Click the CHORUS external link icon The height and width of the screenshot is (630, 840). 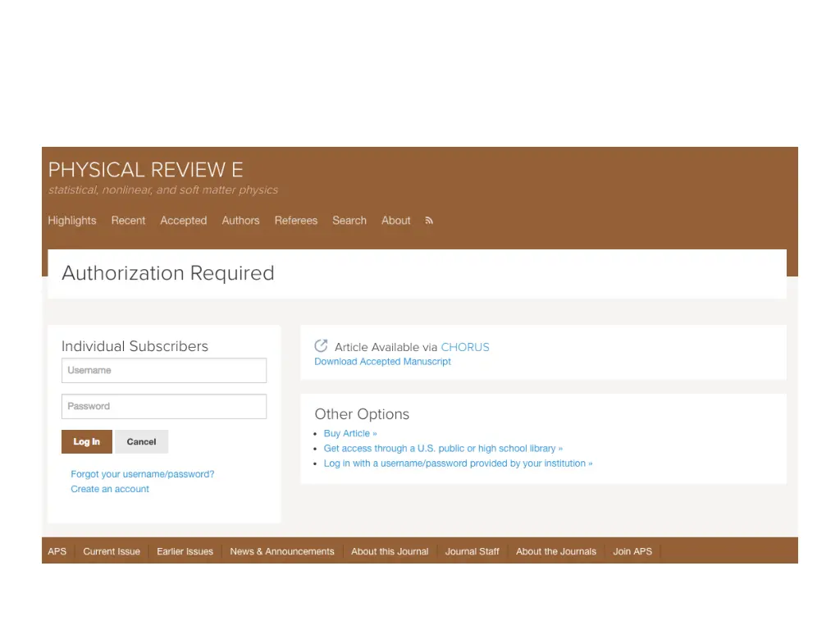coord(321,346)
